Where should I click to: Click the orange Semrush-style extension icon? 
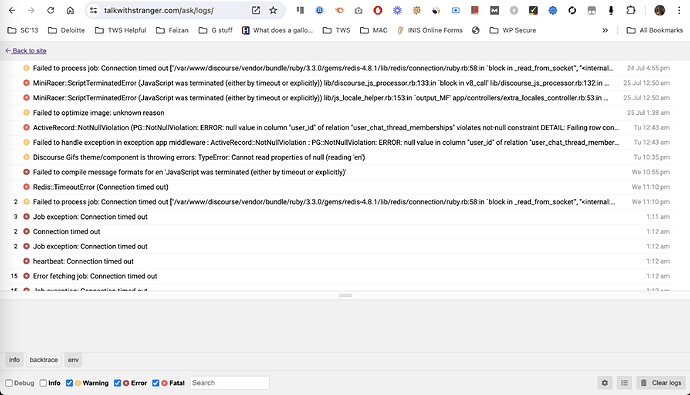coord(339,10)
